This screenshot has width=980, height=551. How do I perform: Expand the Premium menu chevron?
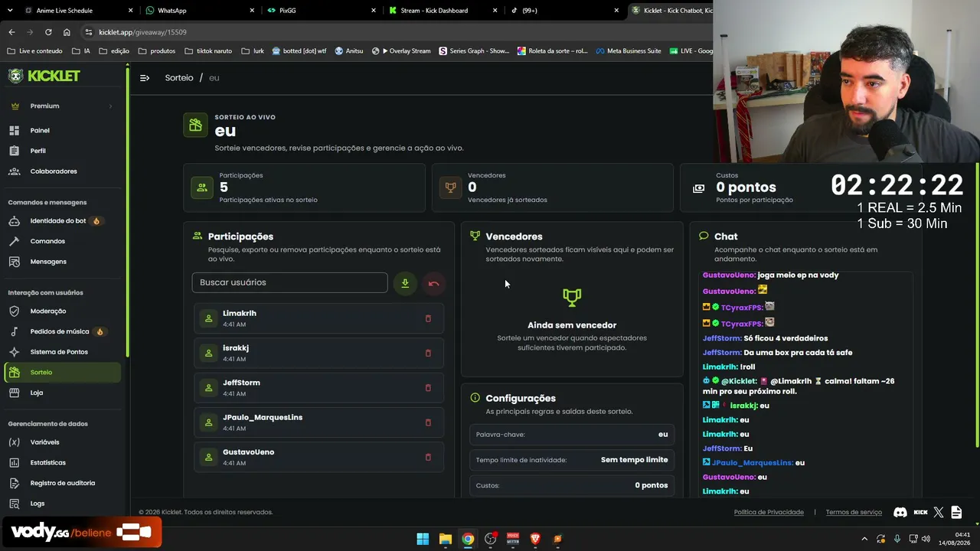pyautogui.click(x=110, y=106)
